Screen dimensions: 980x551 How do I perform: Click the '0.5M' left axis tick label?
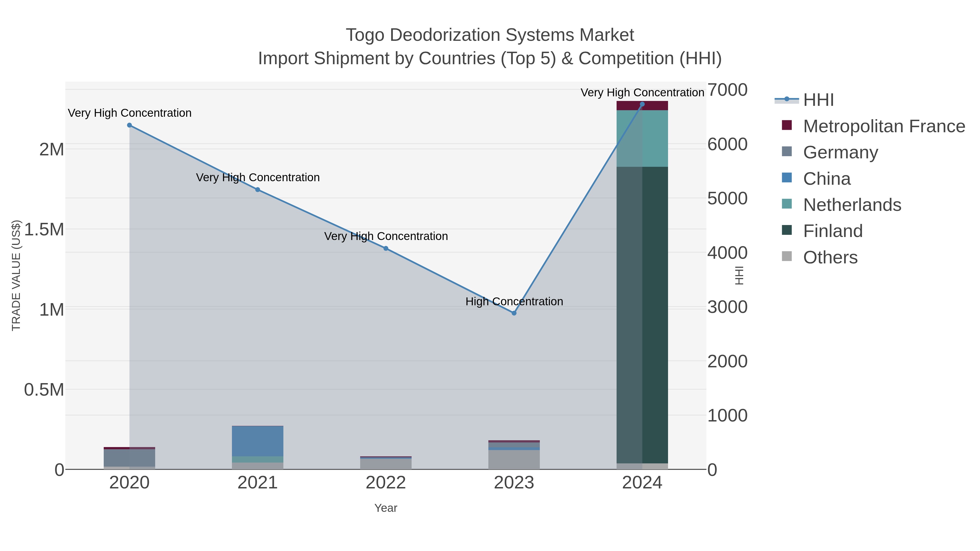click(x=44, y=390)
